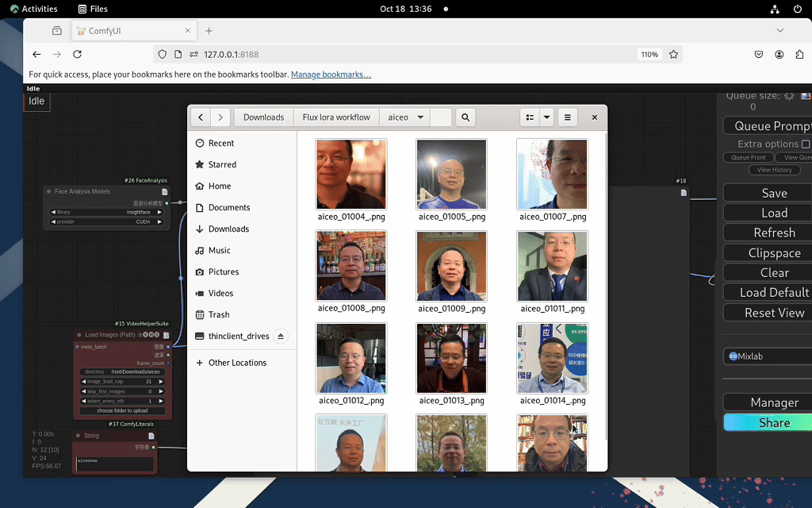The image size is (812, 508).
Task: Decrease the library value arrow
Action: point(53,212)
